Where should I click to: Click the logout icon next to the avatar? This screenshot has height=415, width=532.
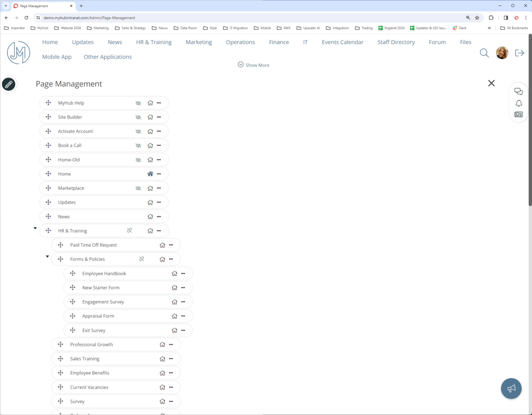(x=520, y=53)
